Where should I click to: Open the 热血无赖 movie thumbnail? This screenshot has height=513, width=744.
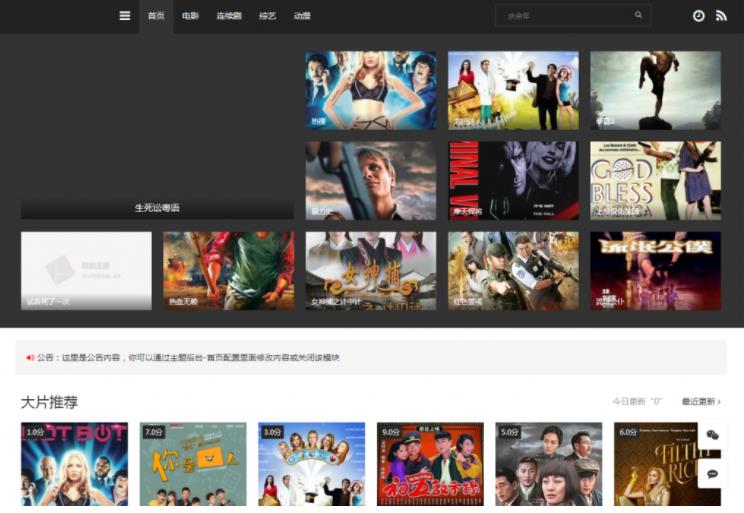[x=229, y=271]
